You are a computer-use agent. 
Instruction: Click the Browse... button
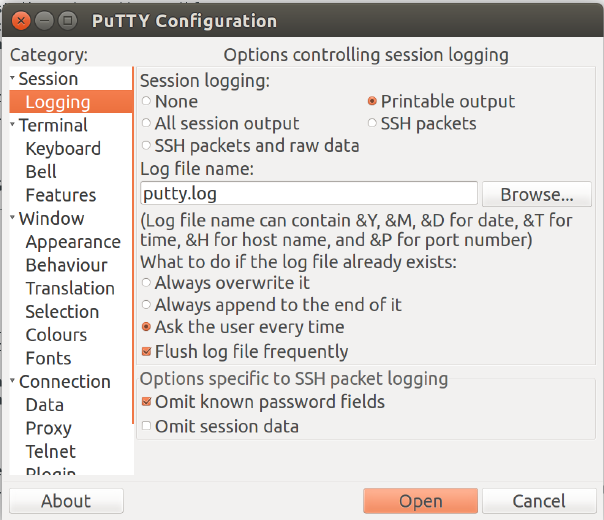coord(537,194)
